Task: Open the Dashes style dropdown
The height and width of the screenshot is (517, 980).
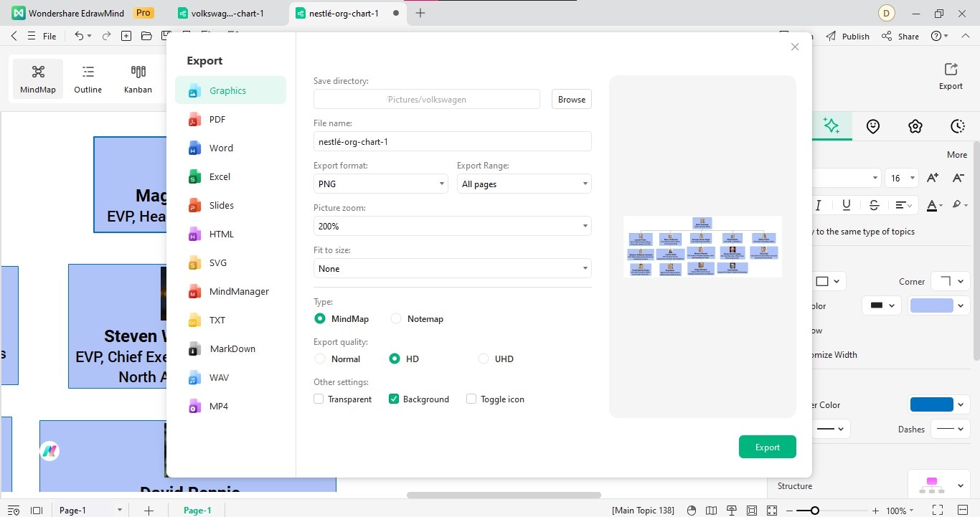Action: tap(951, 429)
